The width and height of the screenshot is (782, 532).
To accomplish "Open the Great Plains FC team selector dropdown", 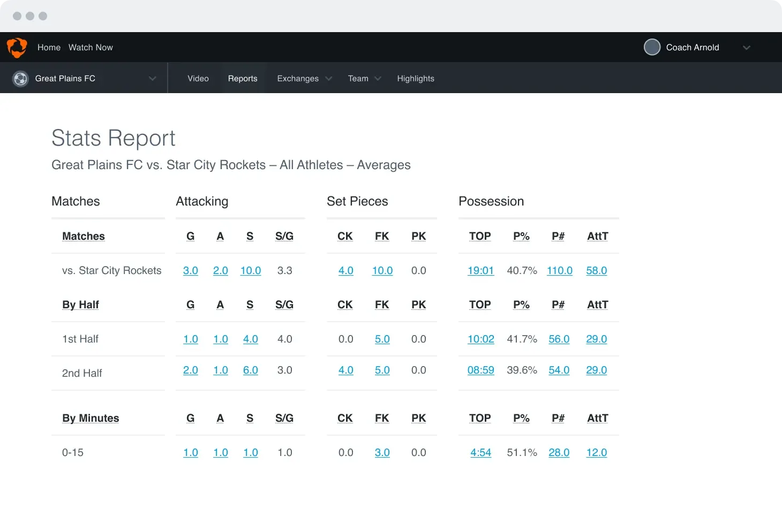I will coord(152,79).
